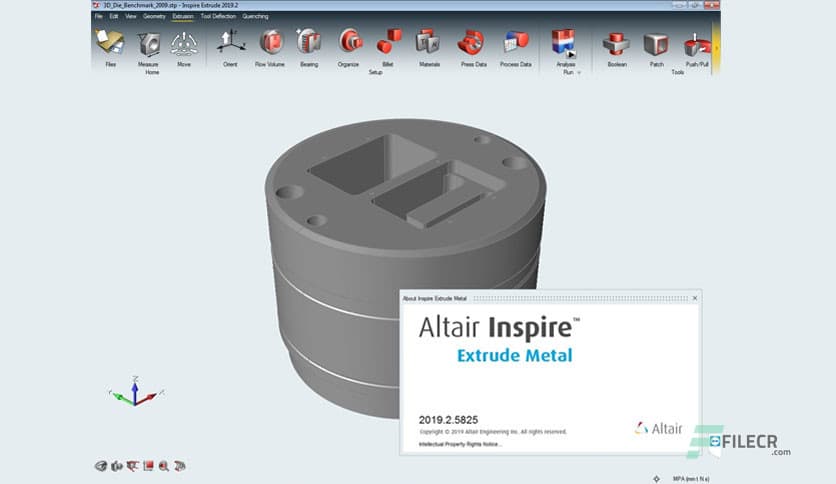Close the About Inspire Extrude Metal dialog
Image resolution: width=836 pixels, height=484 pixels.
point(695,298)
